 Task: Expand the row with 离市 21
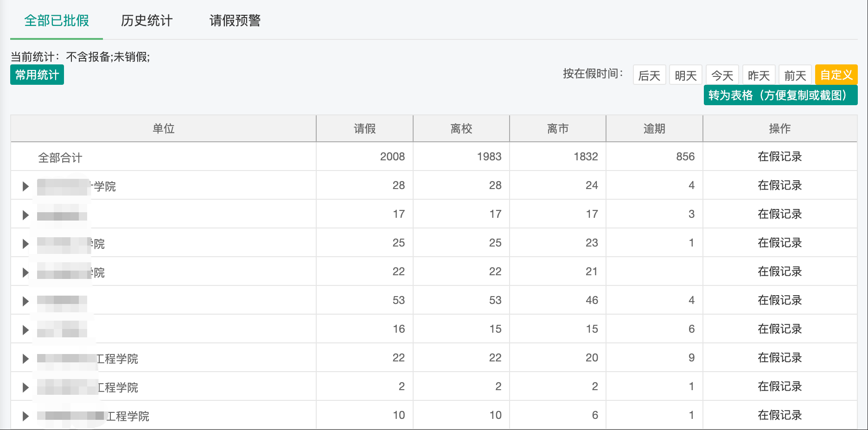(26, 272)
